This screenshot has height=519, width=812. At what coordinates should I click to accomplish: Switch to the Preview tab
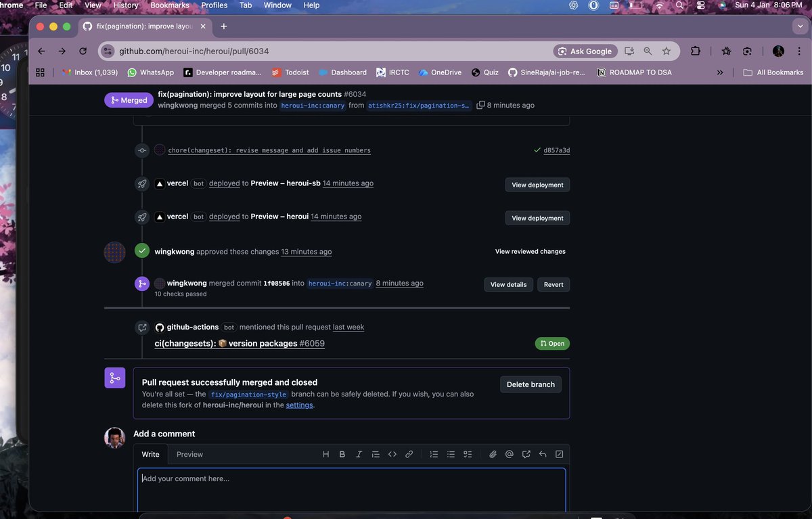tap(189, 455)
